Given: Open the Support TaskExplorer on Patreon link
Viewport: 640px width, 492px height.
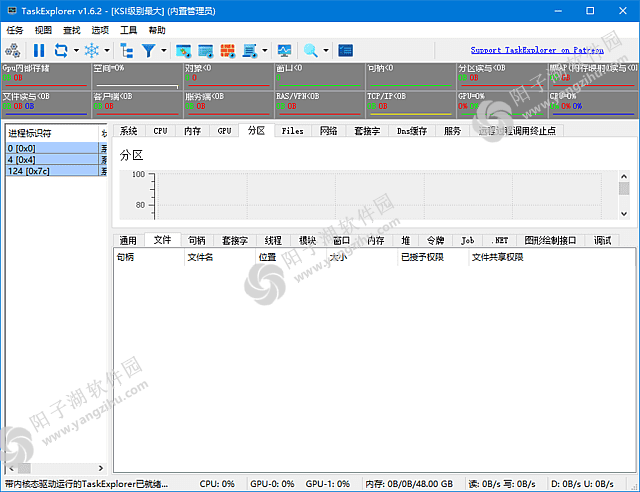Looking at the screenshot, I should coord(537,50).
